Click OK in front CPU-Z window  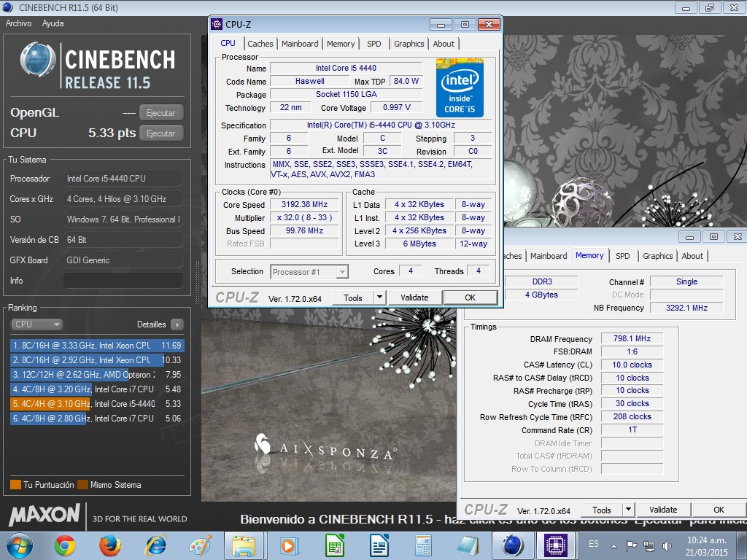tap(471, 297)
